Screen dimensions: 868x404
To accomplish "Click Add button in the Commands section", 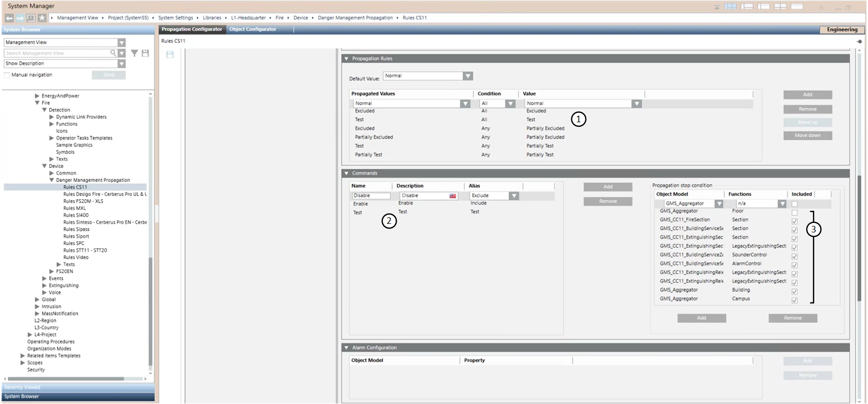I will (x=608, y=187).
